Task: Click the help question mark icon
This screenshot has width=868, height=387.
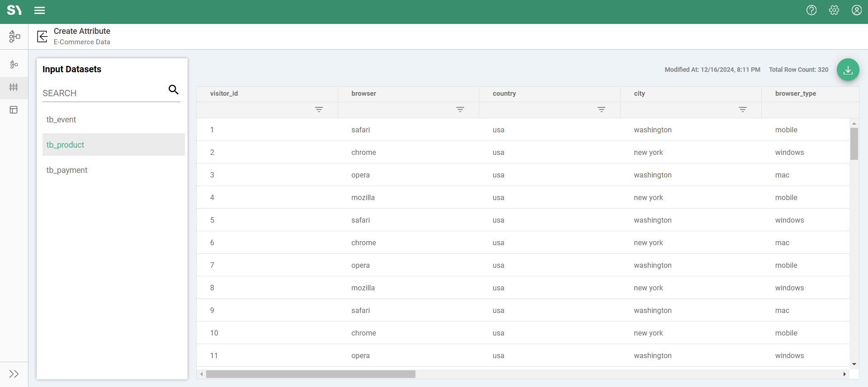Action: point(811,10)
